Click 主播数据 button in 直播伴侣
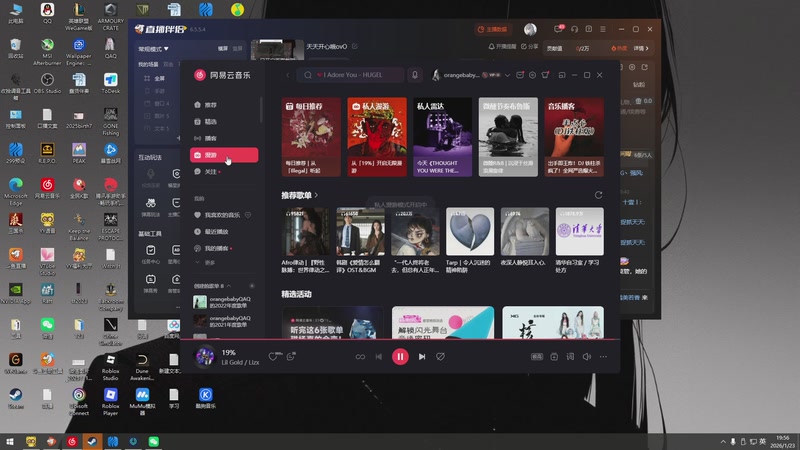Viewport: 800px width, 450px height. [493, 30]
